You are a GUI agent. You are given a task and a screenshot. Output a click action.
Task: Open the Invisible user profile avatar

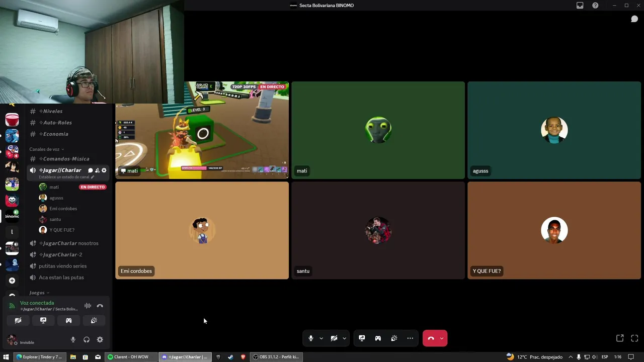point(12,340)
